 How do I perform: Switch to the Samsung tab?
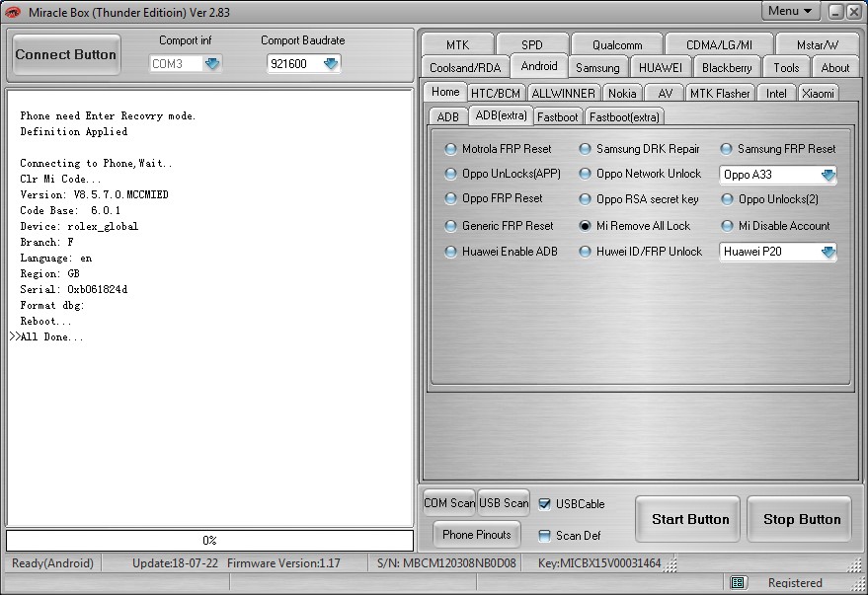click(x=597, y=67)
